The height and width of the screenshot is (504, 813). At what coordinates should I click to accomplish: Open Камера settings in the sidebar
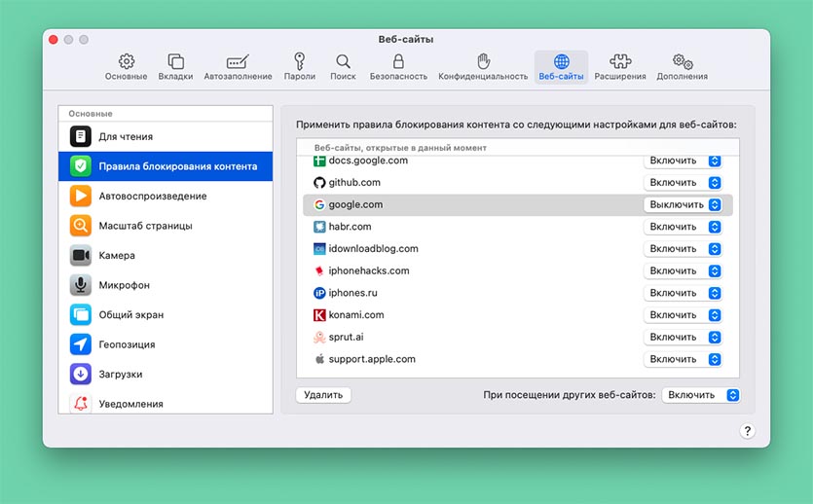(x=117, y=255)
